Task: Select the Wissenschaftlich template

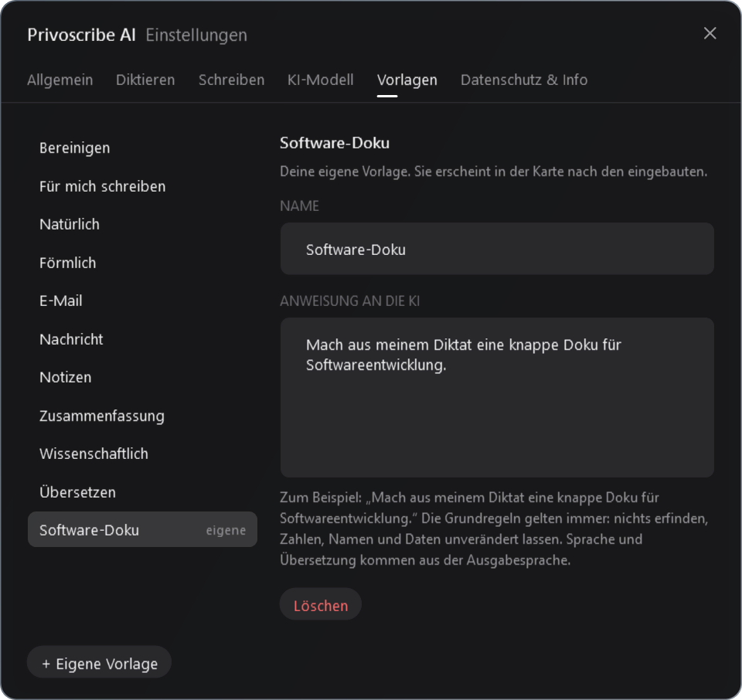Action: click(142, 454)
